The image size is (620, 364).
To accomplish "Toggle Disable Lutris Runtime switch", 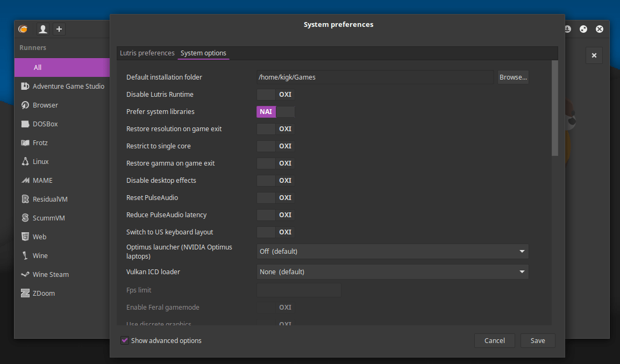I will pyautogui.click(x=276, y=95).
